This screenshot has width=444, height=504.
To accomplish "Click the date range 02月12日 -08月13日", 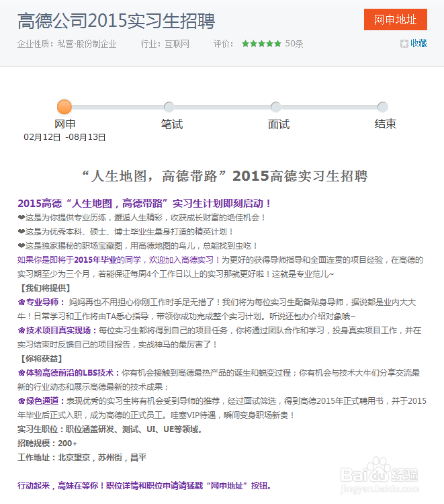I will point(64,137).
